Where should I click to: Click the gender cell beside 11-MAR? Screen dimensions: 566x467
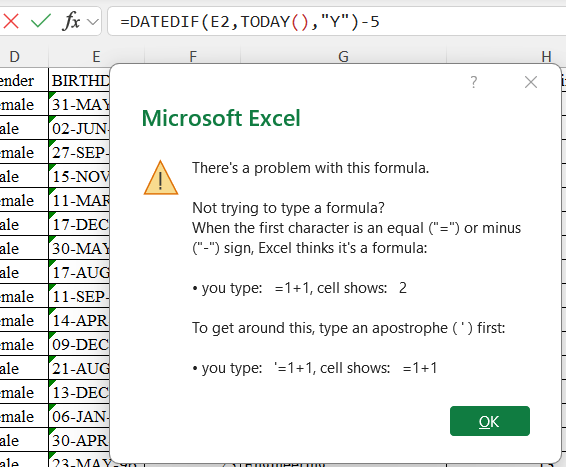click(24, 200)
